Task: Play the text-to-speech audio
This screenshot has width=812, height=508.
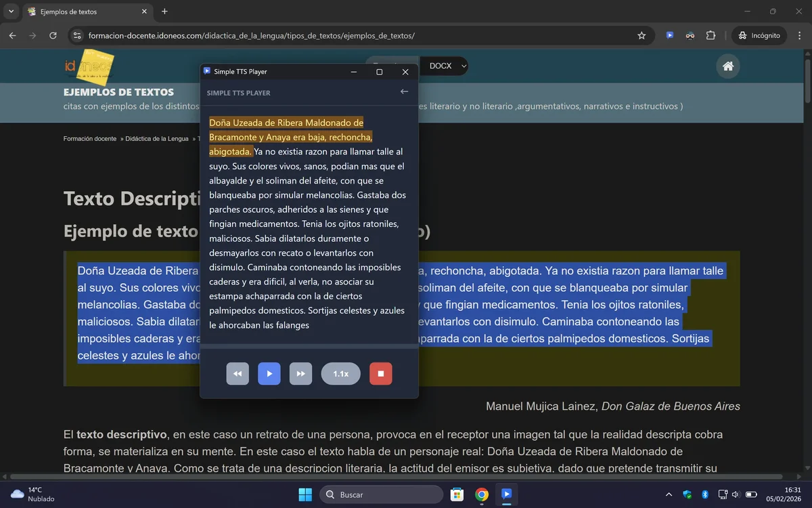Action: tap(269, 373)
